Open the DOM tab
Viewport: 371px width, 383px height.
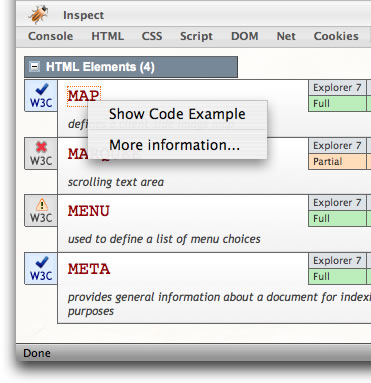click(245, 36)
